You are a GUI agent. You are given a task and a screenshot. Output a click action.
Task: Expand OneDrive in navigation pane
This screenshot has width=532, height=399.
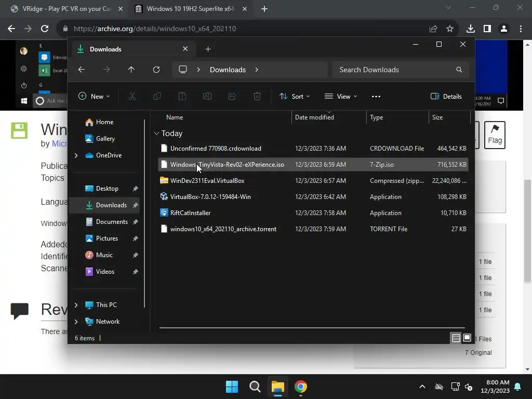point(76,155)
